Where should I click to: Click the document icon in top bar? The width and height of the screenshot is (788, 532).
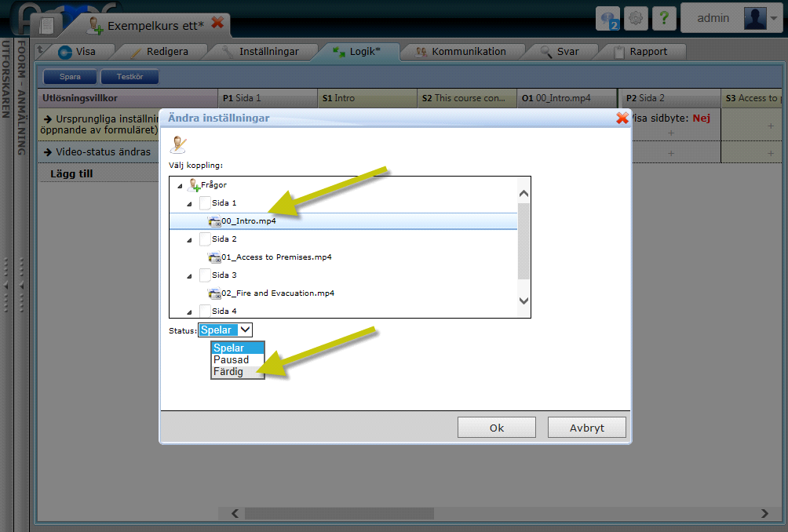tap(47, 24)
